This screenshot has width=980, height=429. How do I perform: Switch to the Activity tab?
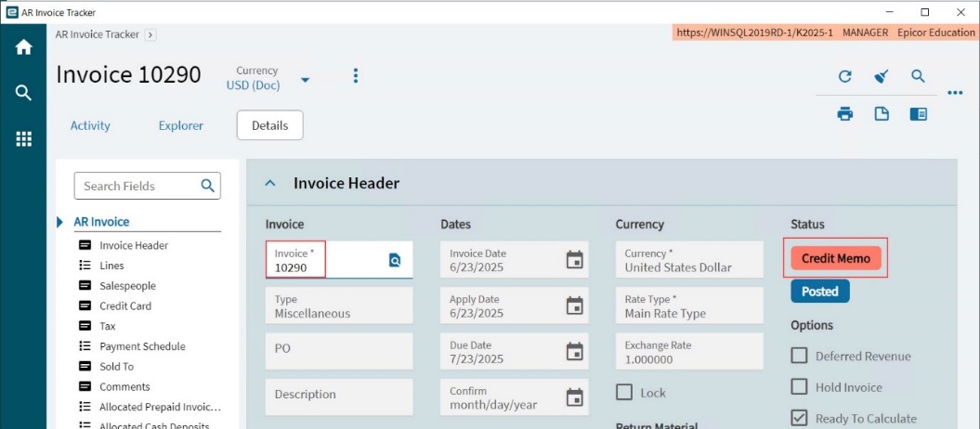point(90,125)
